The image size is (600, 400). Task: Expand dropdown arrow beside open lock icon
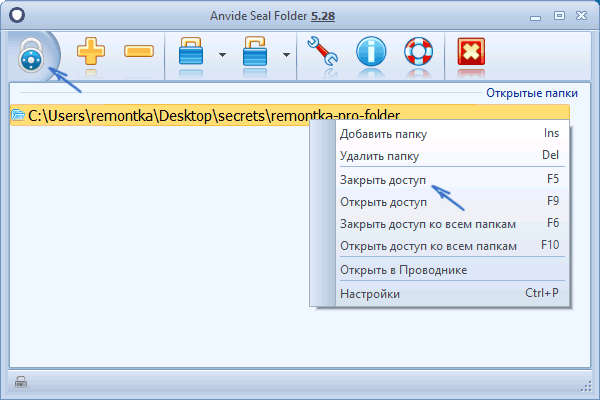coord(287,55)
